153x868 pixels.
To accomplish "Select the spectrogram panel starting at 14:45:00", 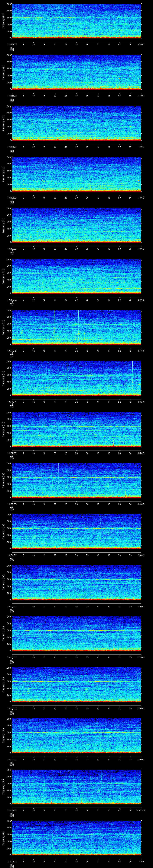I will tap(76, 72).
